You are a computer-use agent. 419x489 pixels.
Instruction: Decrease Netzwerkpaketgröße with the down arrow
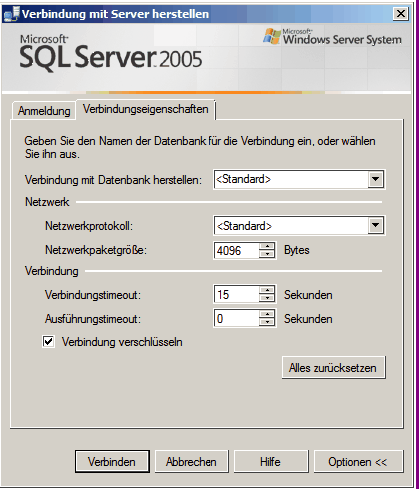coord(267,254)
